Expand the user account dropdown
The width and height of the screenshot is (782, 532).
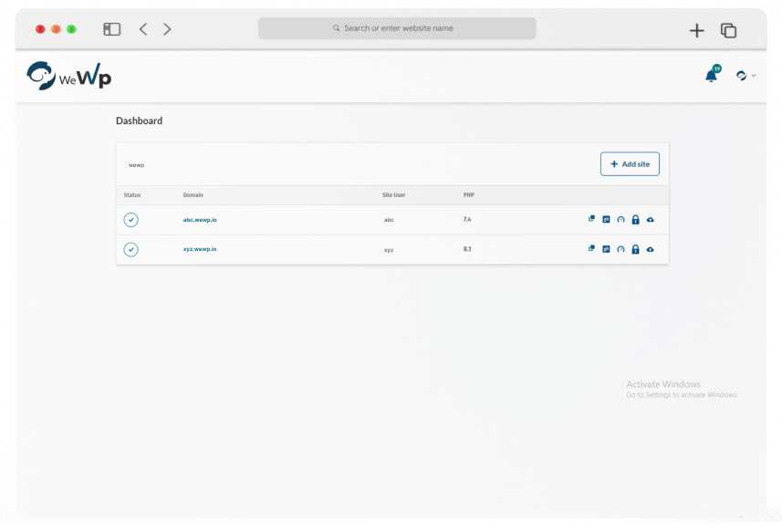[746, 76]
